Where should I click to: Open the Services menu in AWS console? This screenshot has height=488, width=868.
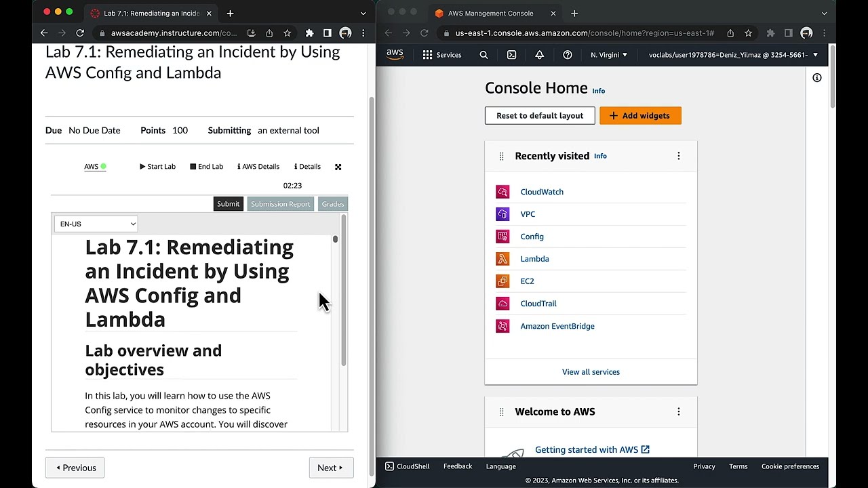(442, 55)
